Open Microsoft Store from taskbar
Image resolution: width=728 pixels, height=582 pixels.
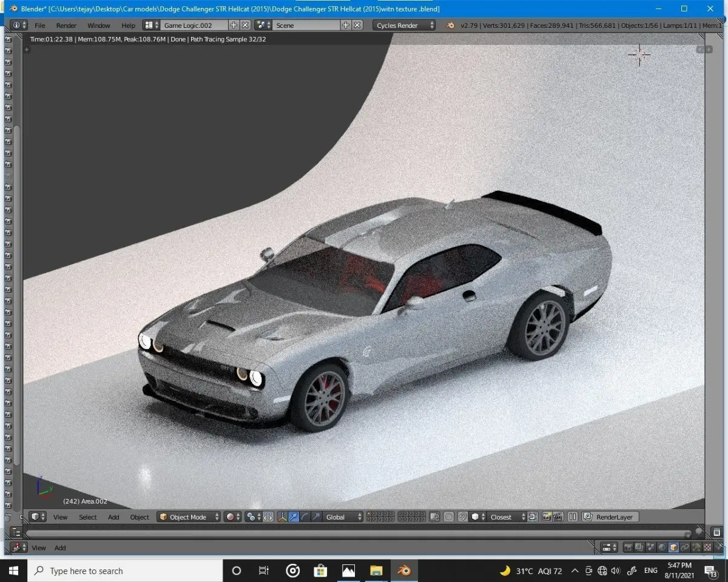[x=320, y=570]
